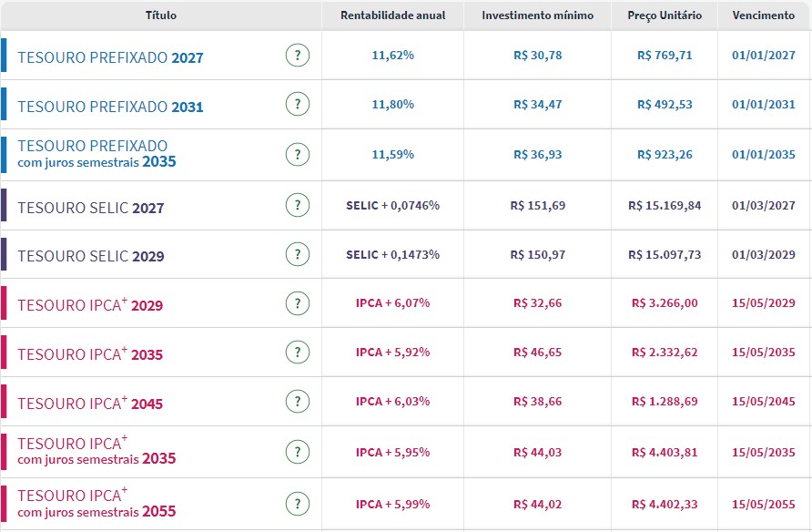Click the 15/05/2045 maturity date

(763, 402)
